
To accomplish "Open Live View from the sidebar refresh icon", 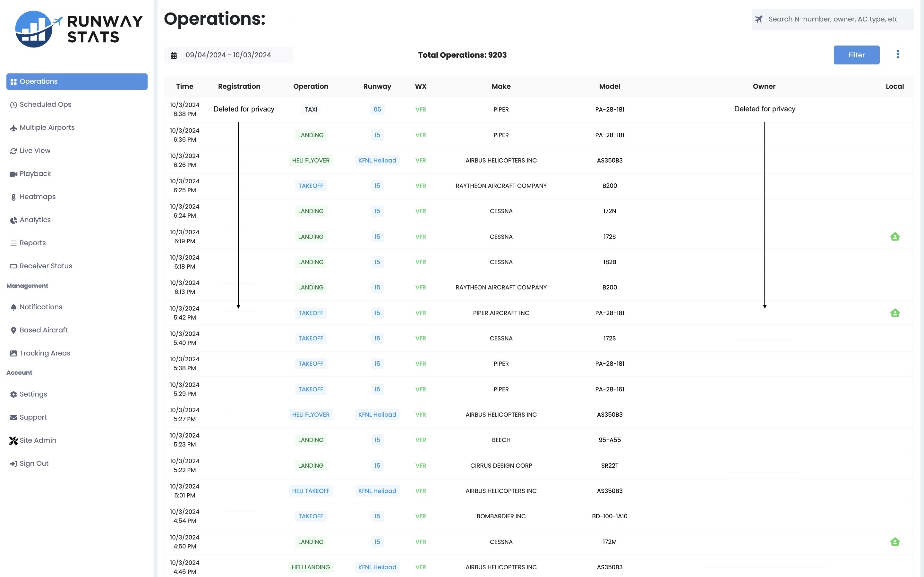I will pyautogui.click(x=13, y=151).
